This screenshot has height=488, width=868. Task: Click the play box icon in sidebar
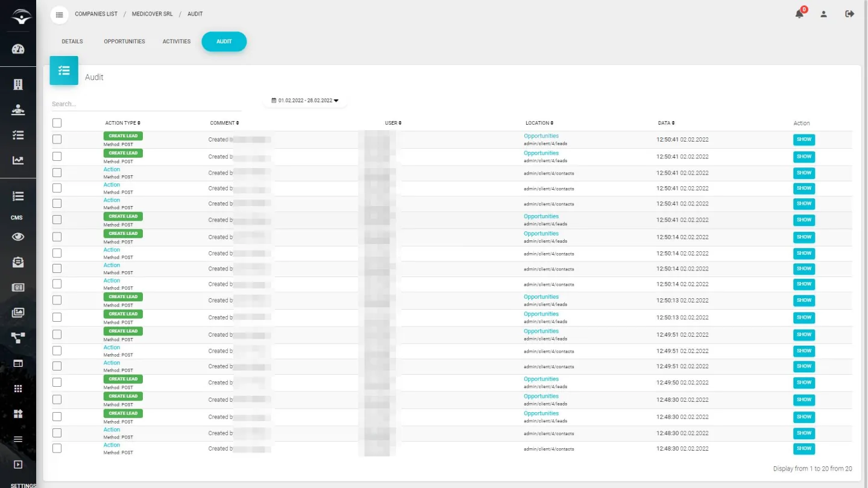click(18, 465)
